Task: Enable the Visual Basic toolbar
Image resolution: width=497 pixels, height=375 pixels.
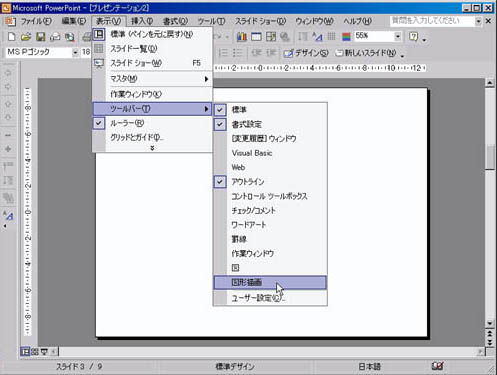Action: pos(270,153)
